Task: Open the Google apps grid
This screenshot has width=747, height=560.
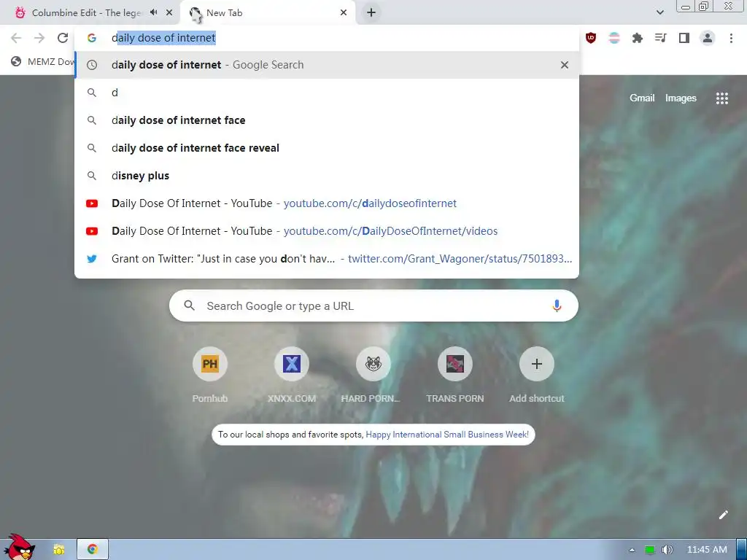Action: pyautogui.click(x=721, y=98)
